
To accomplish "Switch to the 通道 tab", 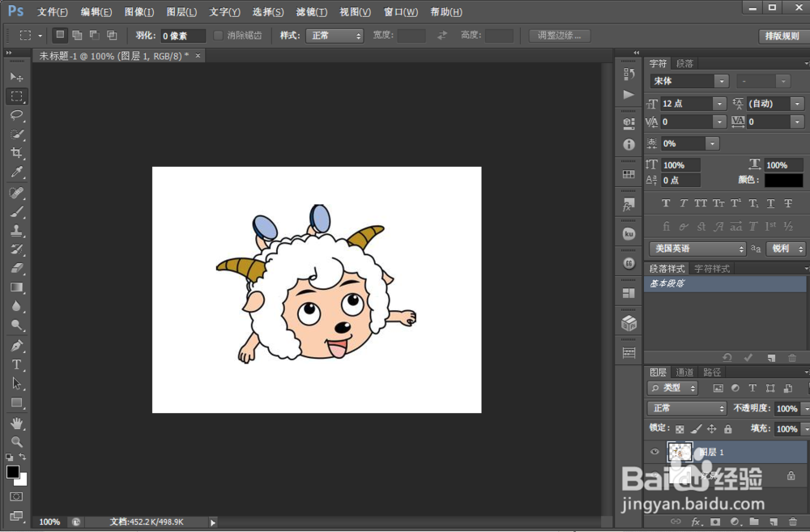I will pyautogui.click(x=684, y=372).
